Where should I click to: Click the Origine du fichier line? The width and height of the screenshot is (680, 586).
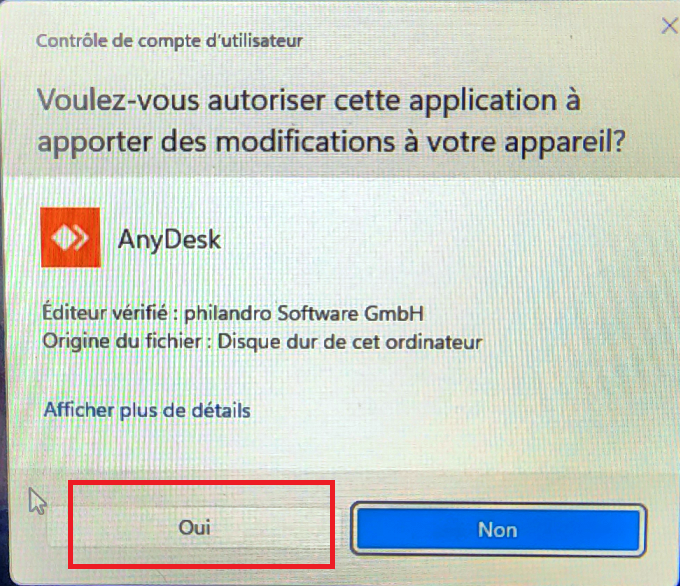(x=262, y=342)
